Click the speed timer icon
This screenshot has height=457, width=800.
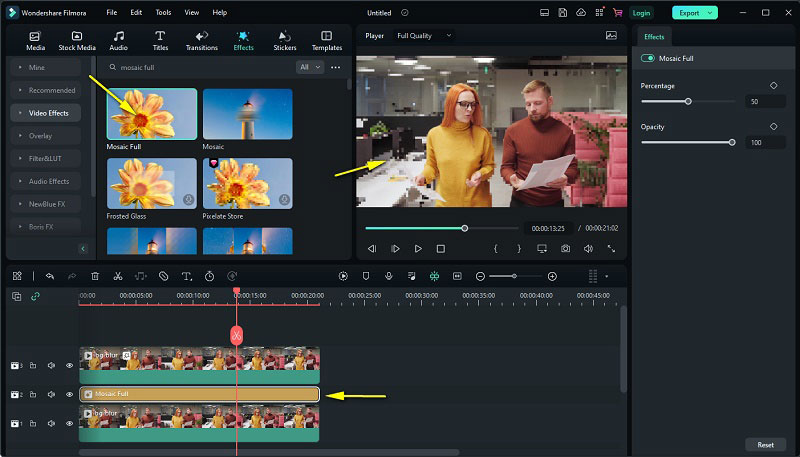209,276
